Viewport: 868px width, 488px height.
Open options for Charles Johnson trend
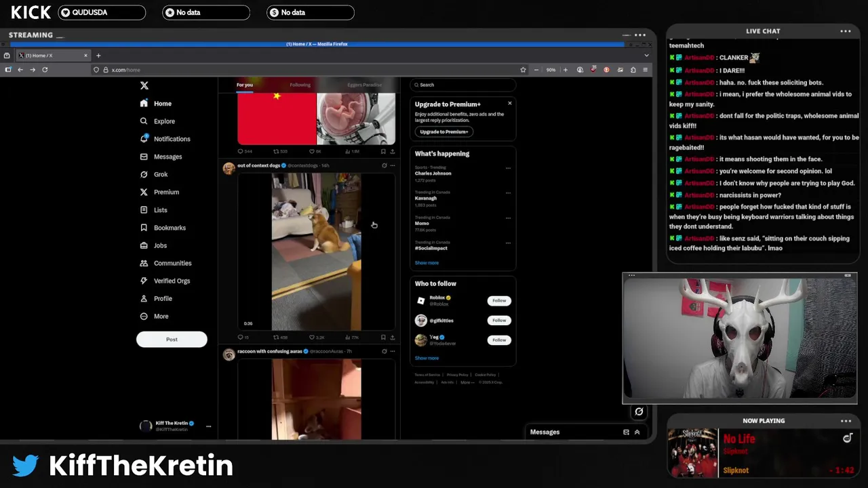[508, 168]
